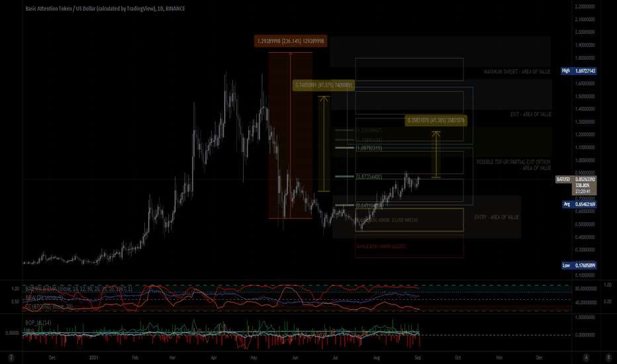Click the A auto-scale icon
This screenshot has height=364, width=617.
coord(586,357)
